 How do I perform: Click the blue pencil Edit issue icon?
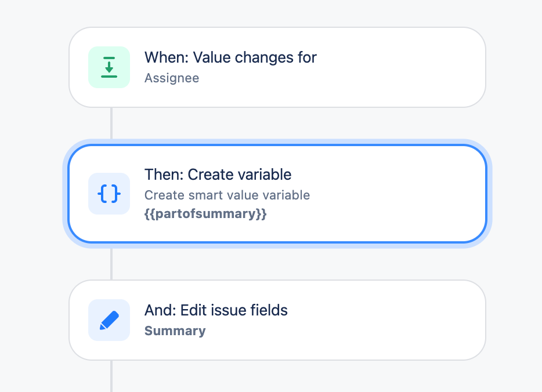[109, 320]
